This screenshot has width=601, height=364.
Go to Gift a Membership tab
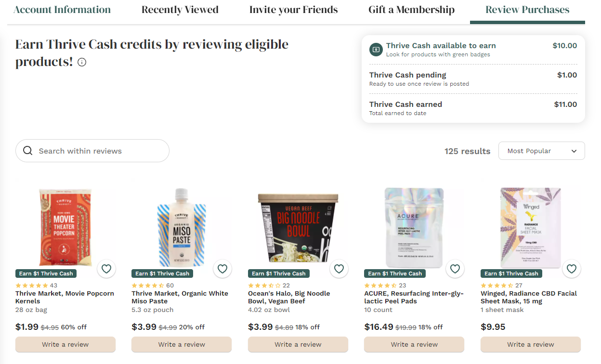click(411, 10)
